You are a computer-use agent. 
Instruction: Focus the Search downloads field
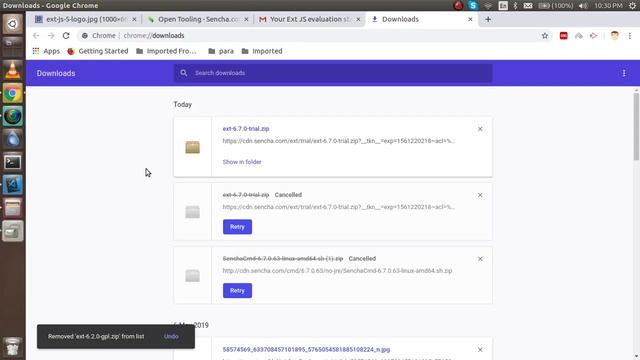(333, 73)
